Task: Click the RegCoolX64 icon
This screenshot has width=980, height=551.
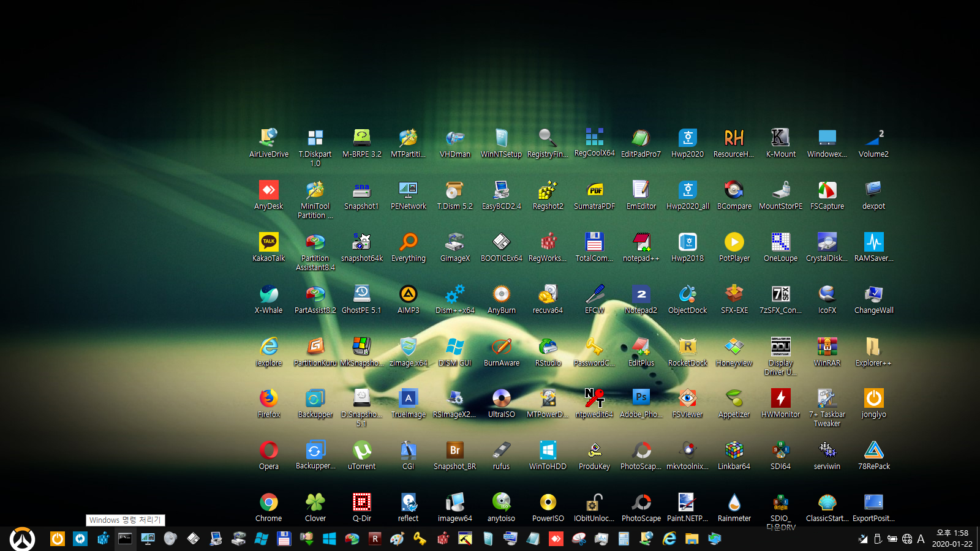Action: pyautogui.click(x=595, y=143)
